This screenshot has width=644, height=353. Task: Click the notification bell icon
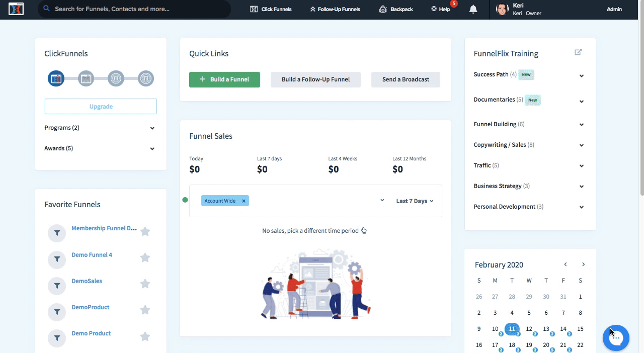[473, 9]
